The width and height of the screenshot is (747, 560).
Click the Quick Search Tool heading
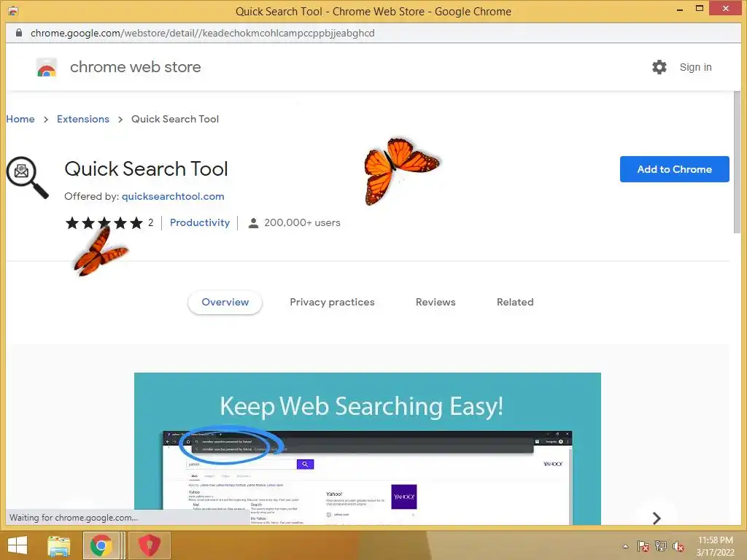coord(146,169)
